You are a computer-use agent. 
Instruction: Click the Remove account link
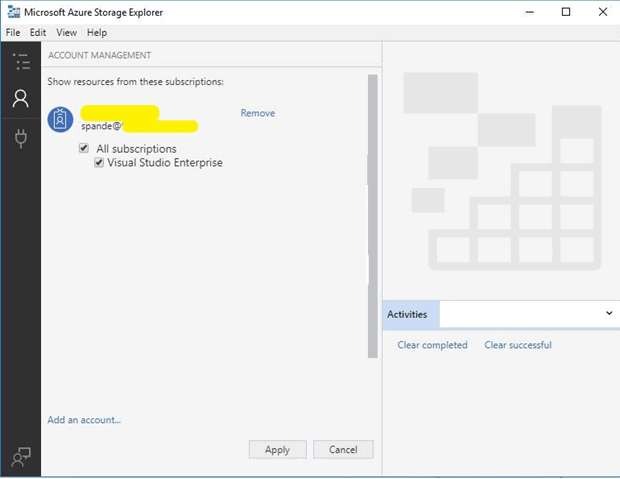258,113
